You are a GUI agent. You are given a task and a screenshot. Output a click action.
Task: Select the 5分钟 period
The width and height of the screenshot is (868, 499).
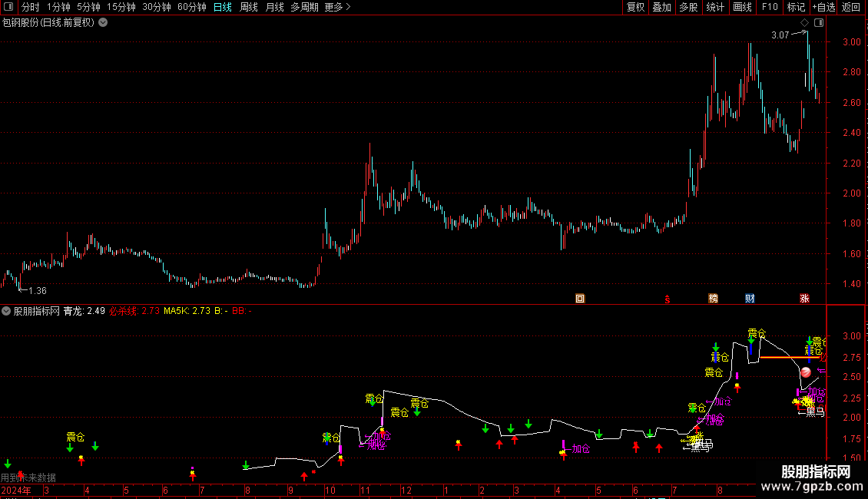(88, 7)
